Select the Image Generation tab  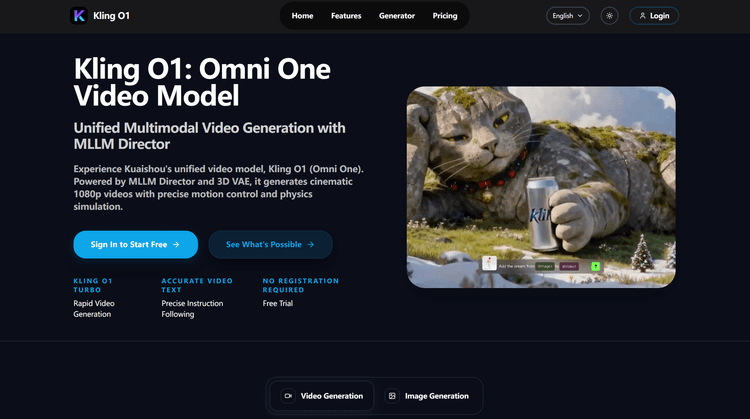(428, 396)
